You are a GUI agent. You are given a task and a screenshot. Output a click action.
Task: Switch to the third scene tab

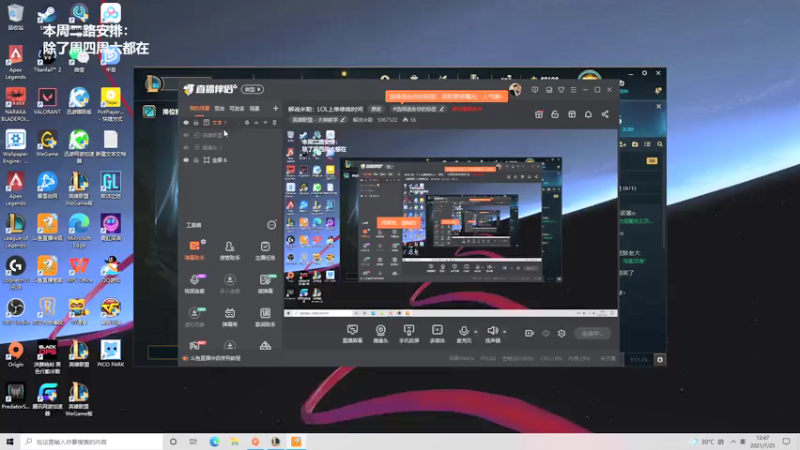click(237, 108)
